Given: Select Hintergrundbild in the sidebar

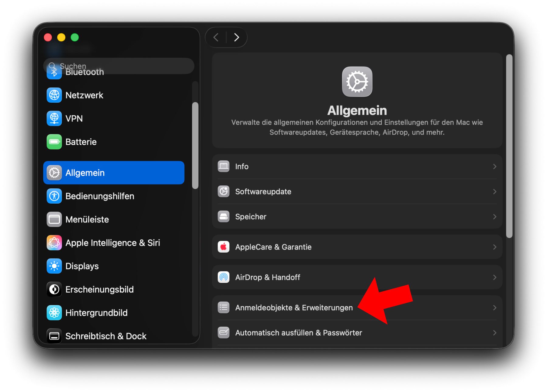Looking at the screenshot, I should pos(96,313).
